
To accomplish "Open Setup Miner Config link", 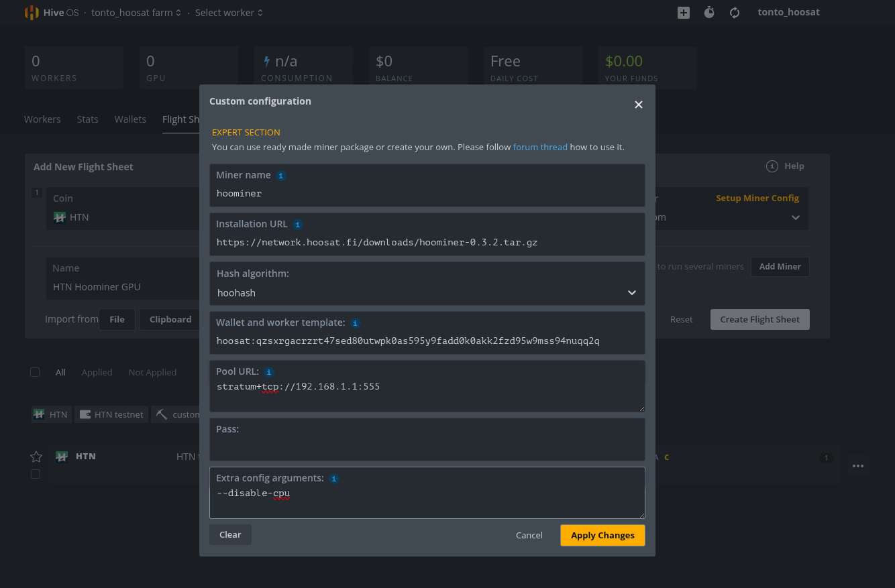I will pos(757,198).
